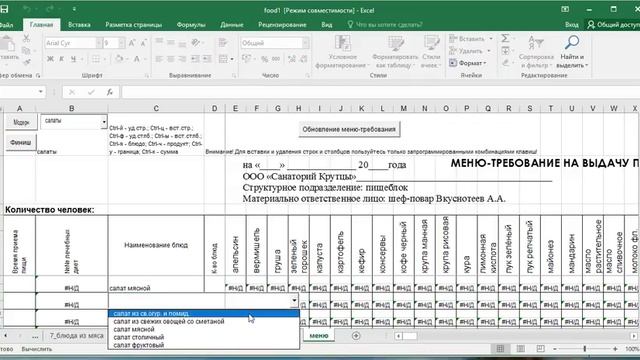Select салат из свежих овощей со сметаной
640x360 pixels.
pyautogui.click(x=204, y=322)
